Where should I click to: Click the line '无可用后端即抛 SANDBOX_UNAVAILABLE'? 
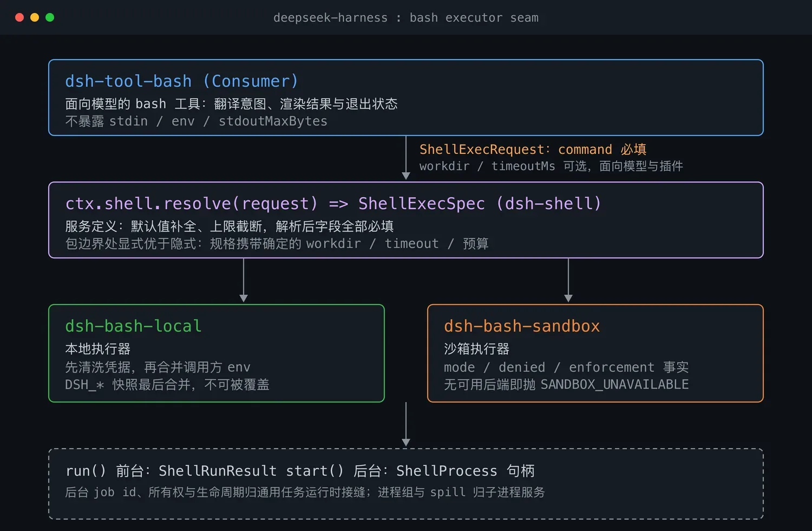click(566, 384)
